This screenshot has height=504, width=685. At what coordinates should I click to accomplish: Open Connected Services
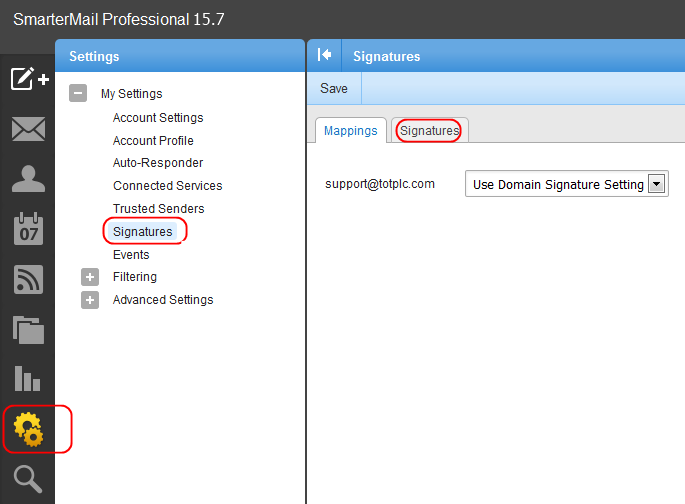167,186
